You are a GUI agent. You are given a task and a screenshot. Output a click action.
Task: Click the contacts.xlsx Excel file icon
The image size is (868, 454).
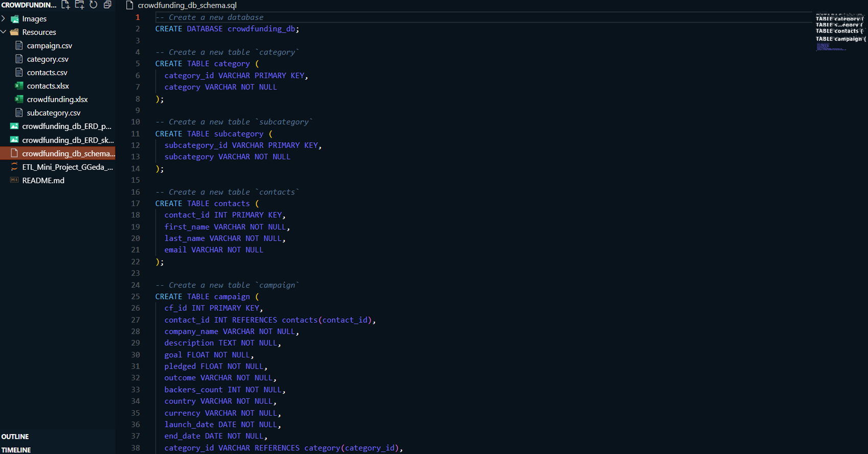click(x=19, y=86)
